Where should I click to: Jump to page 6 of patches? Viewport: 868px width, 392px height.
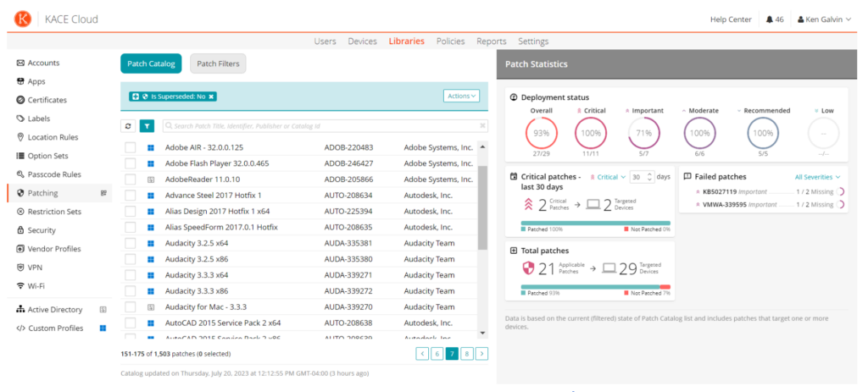pos(437,354)
